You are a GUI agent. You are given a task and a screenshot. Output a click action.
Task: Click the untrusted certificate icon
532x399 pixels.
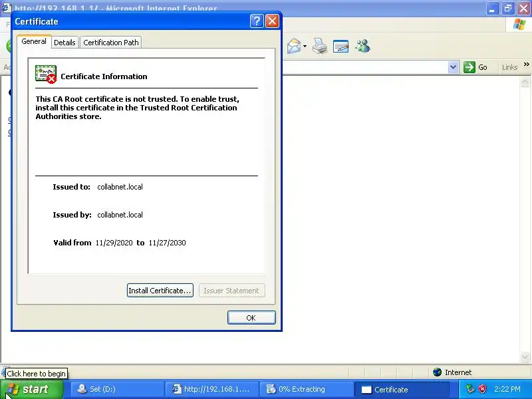tap(46, 74)
